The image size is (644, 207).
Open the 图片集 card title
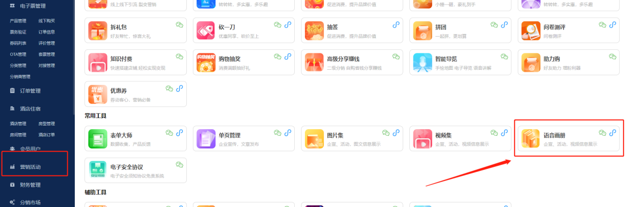[x=334, y=135]
